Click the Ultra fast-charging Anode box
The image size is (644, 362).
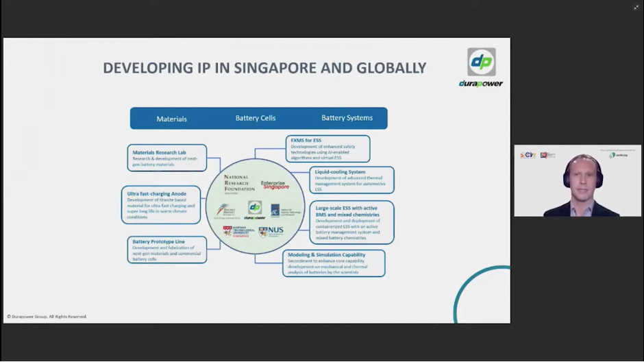tap(161, 204)
